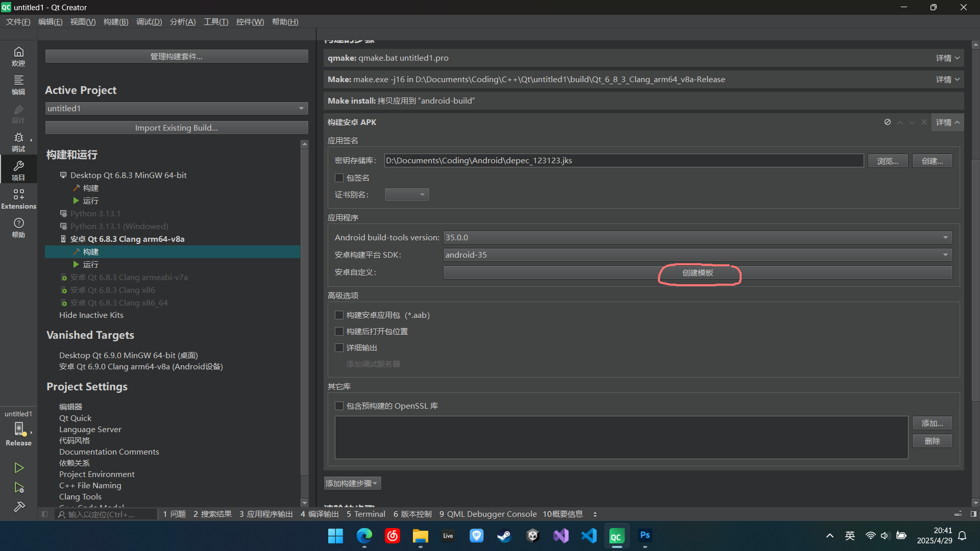Build the project with hammer icon
Image resolution: width=980 pixels, height=551 pixels.
[19, 507]
